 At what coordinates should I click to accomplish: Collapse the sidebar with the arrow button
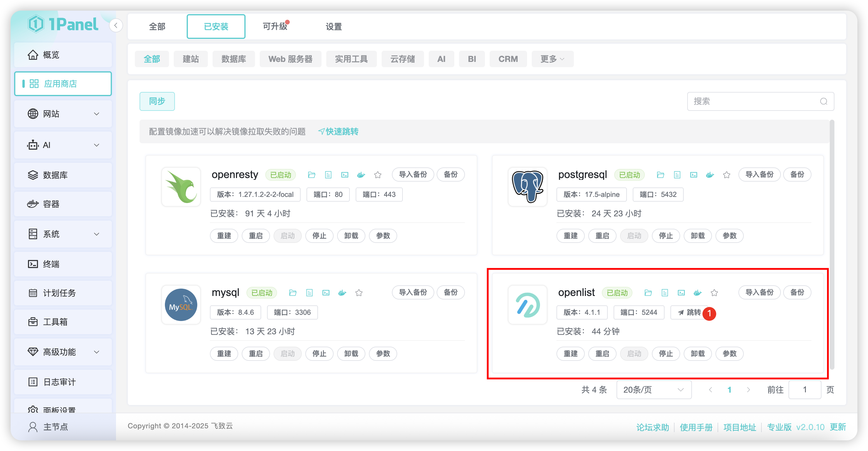point(116,25)
